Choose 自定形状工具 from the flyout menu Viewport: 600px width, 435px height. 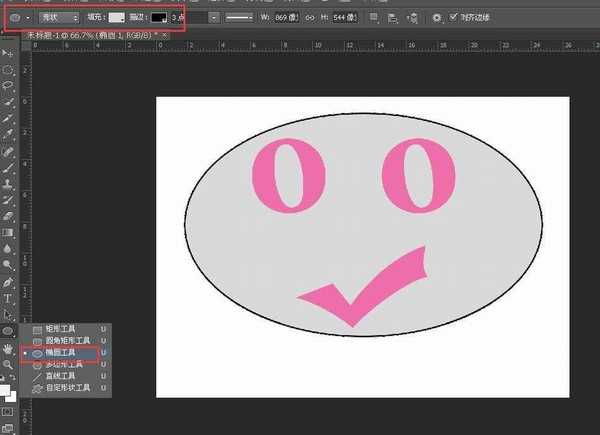69,386
